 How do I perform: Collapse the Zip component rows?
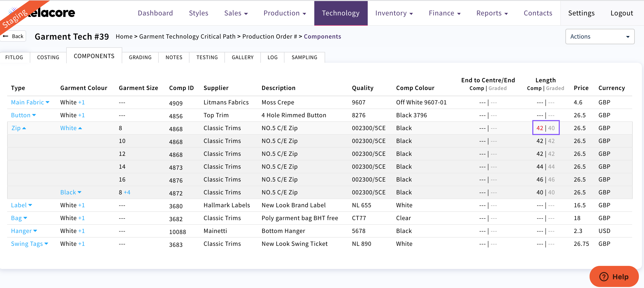[x=18, y=128]
